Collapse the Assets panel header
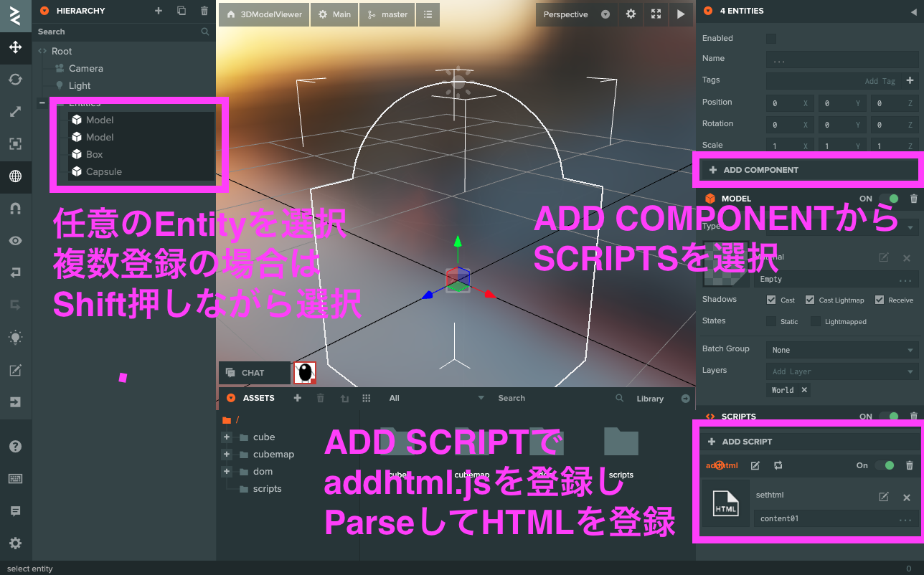Screen dimensions: 924x575 [231, 398]
